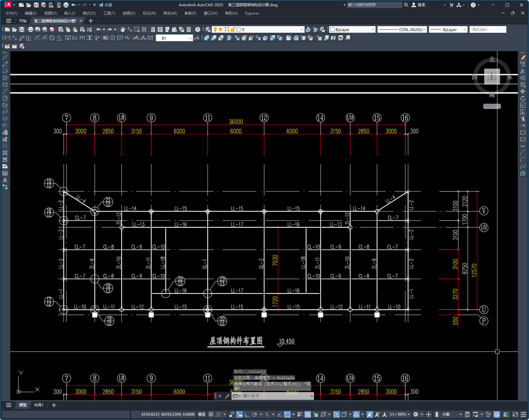The width and height of the screenshot is (529, 420).
Task: Click the Paste clipboard icon
Action: [75, 29]
